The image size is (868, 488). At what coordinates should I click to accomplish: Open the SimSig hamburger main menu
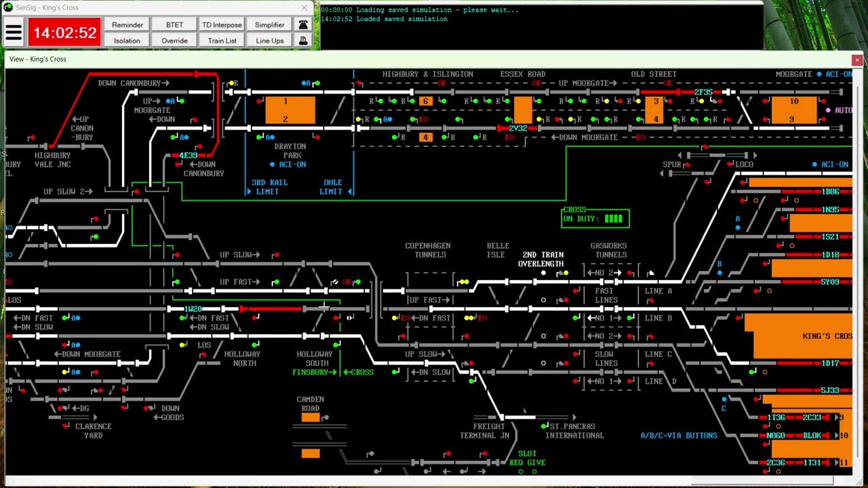pos(14,33)
